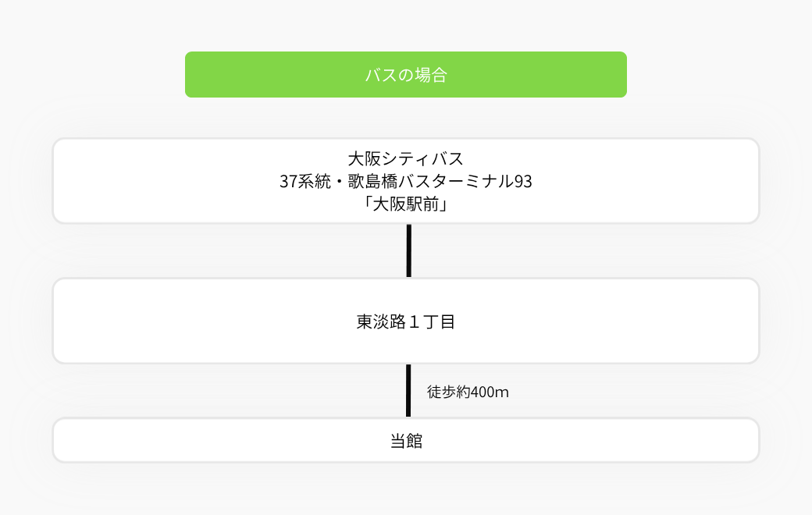The height and width of the screenshot is (515, 812).
Task: Click the opening bracket before 大阪駅前
Action: [368, 204]
